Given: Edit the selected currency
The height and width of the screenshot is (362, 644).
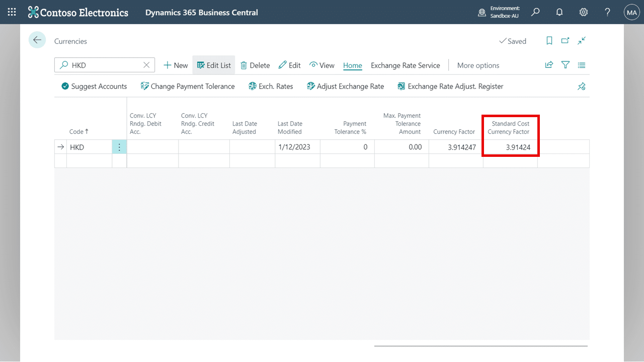Looking at the screenshot, I should click(x=290, y=65).
